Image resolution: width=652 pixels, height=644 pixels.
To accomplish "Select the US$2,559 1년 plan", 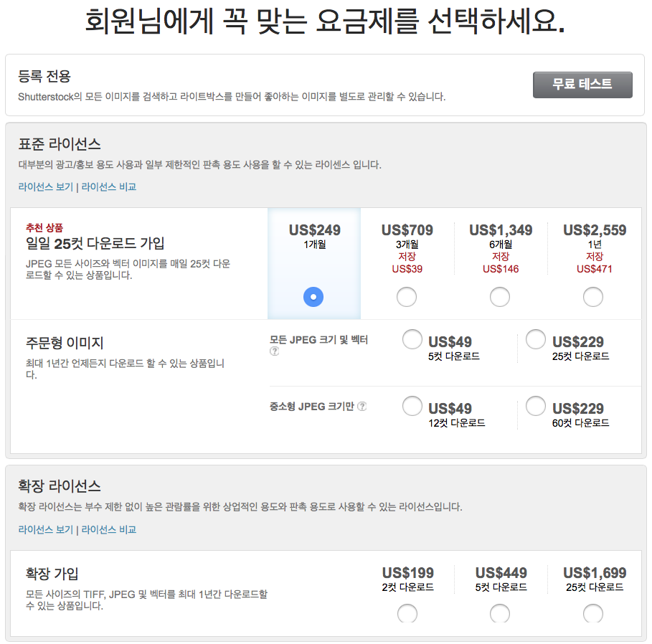I will [593, 296].
